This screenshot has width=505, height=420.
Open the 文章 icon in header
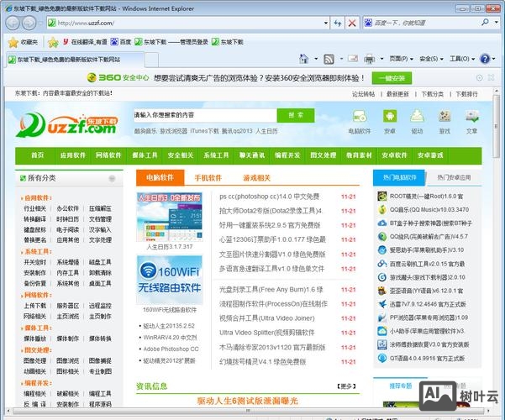click(472, 116)
